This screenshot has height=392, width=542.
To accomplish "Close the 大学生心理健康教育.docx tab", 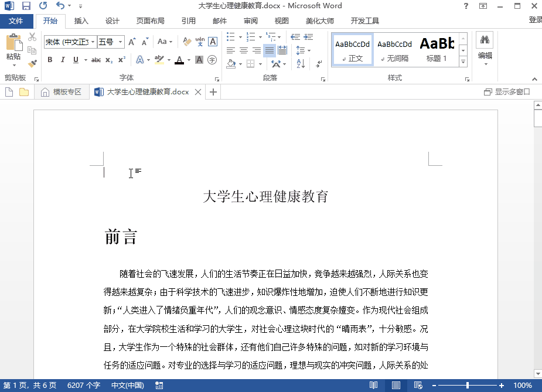I will (x=198, y=92).
